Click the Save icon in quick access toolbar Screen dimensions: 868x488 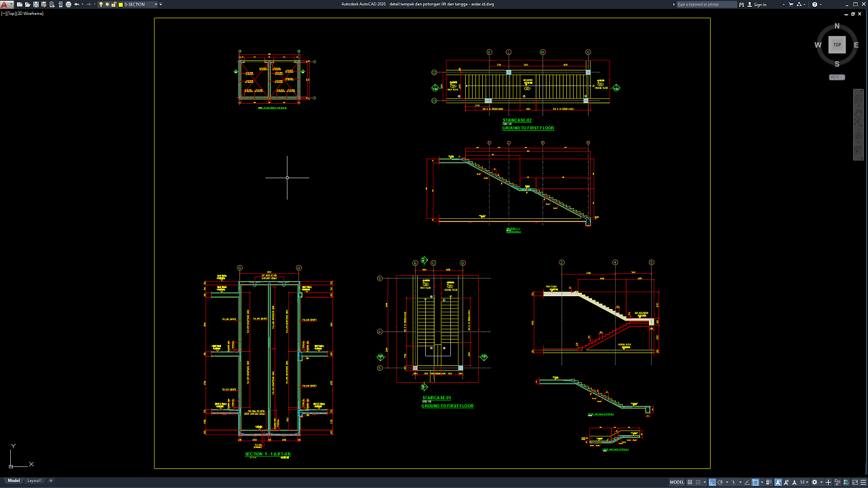[x=35, y=4]
